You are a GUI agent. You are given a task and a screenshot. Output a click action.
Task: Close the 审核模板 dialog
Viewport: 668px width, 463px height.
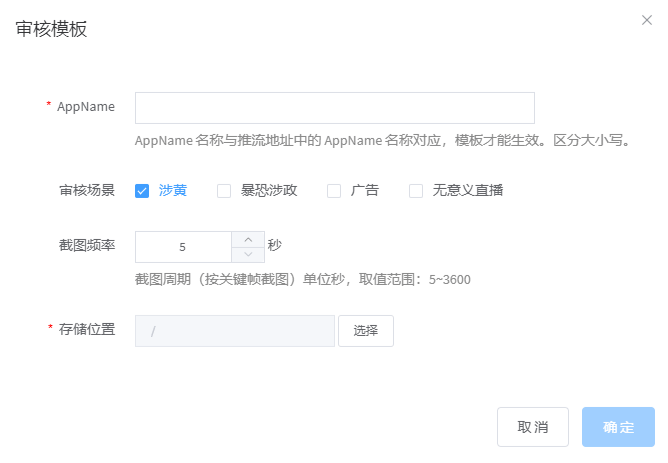[x=646, y=20]
